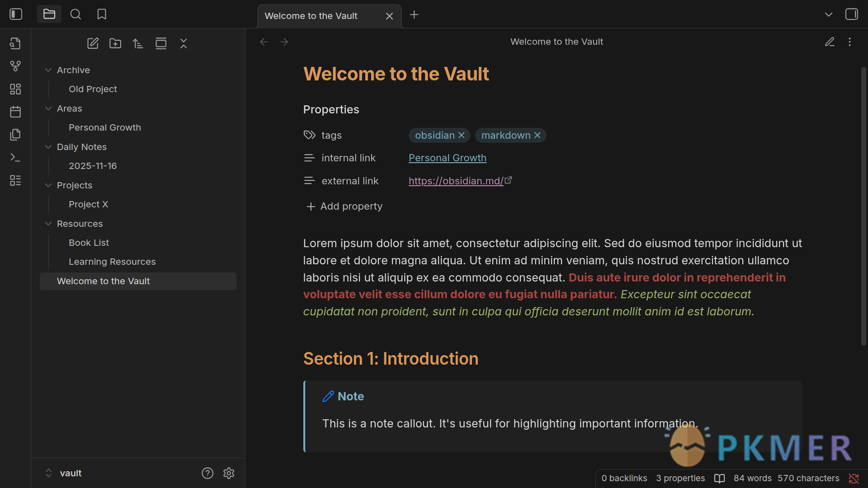Viewport: 868px width, 488px height.
Task: Open the graph view from ribbon
Action: coord(15,66)
